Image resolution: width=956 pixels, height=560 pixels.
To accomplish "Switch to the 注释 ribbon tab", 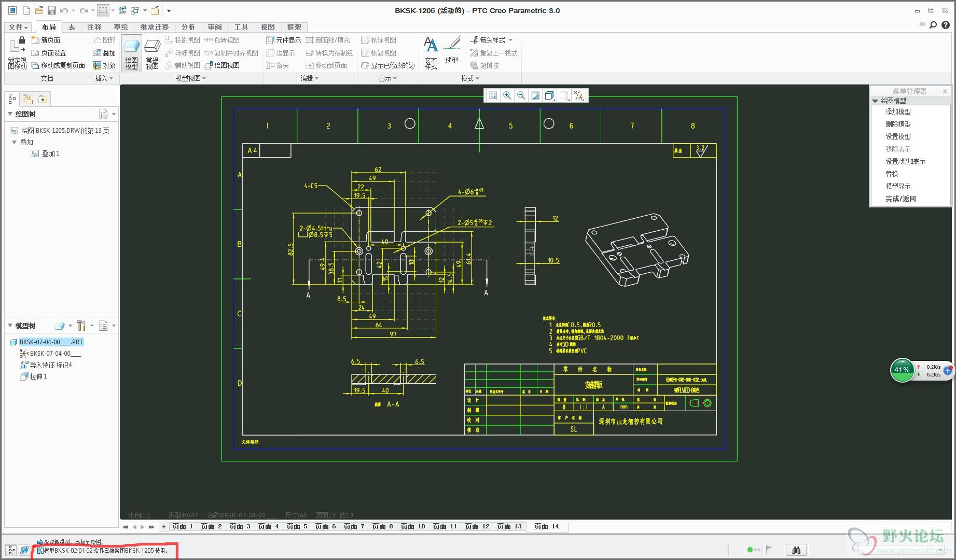I will [x=94, y=27].
